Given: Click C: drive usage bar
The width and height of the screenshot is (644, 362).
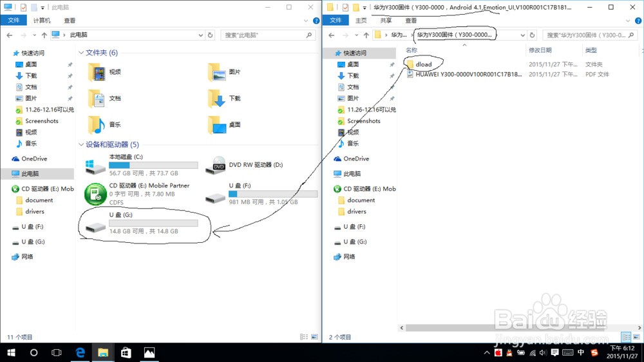Looking at the screenshot, I should click(x=153, y=165).
